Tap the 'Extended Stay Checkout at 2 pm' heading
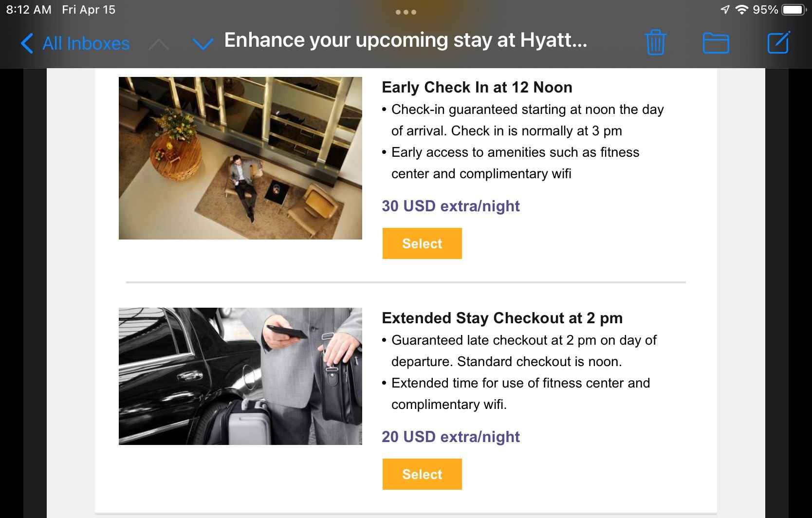This screenshot has width=812, height=518. [x=502, y=318]
